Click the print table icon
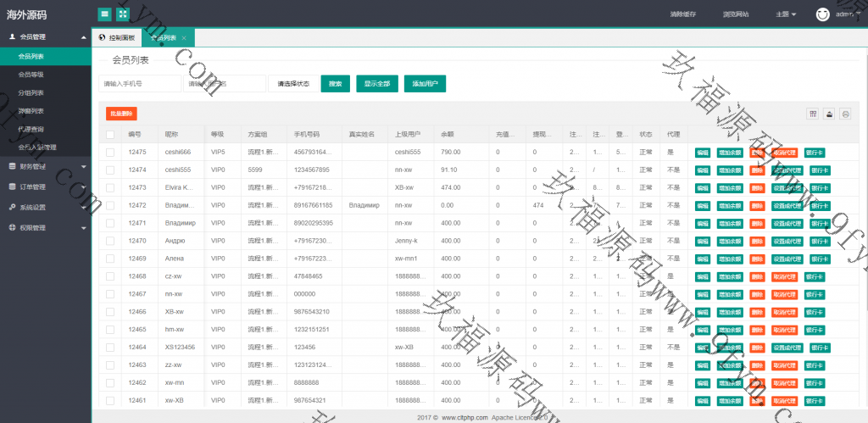This screenshot has height=423, width=868. pyautogui.click(x=845, y=114)
